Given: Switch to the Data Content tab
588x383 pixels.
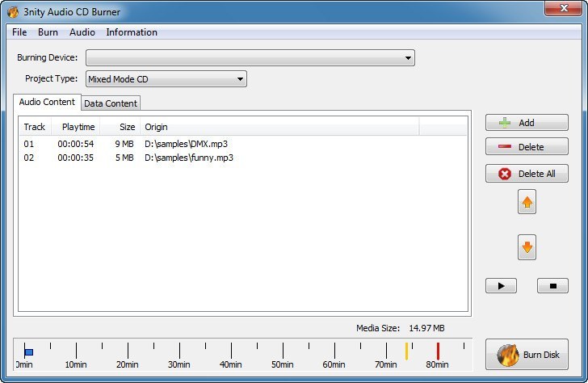Looking at the screenshot, I should [x=111, y=103].
